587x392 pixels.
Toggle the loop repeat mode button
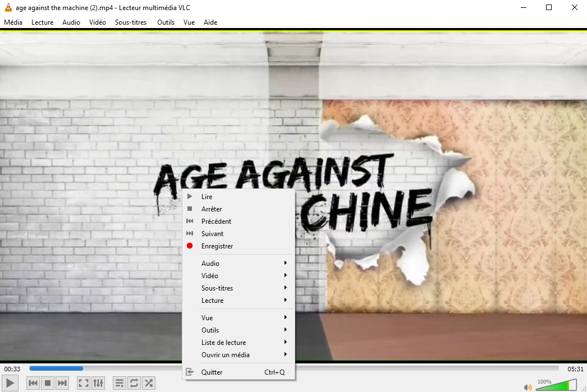click(x=134, y=383)
